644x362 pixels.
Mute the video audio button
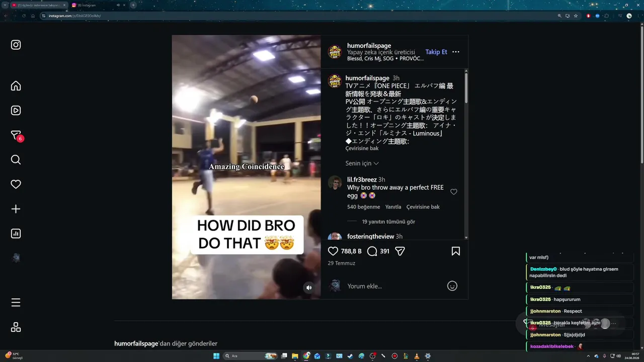click(309, 288)
